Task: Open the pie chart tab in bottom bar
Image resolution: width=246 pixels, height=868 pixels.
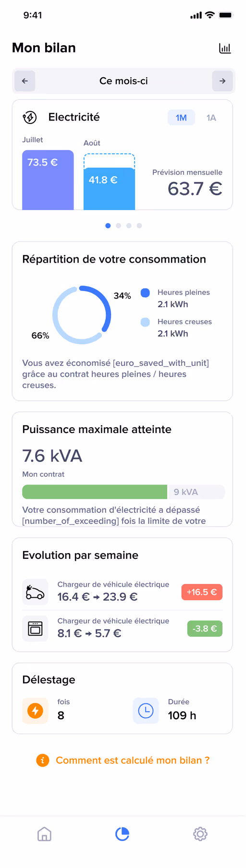Action: point(123,834)
